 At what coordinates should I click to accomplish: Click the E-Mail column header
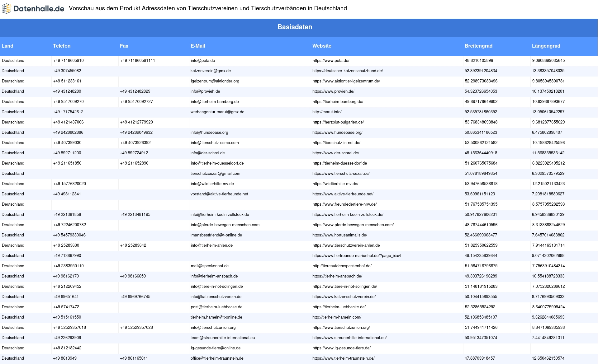pos(198,46)
